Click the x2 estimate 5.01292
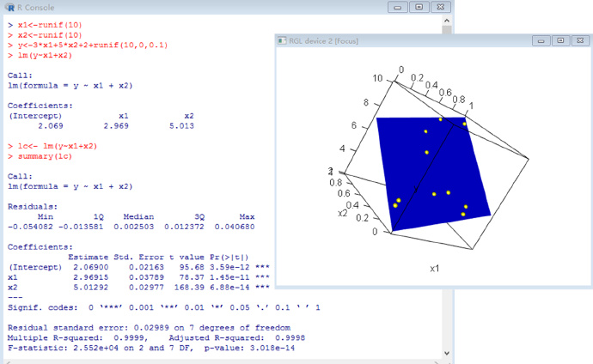This screenshot has height=364, width=593. click(91, 288)
